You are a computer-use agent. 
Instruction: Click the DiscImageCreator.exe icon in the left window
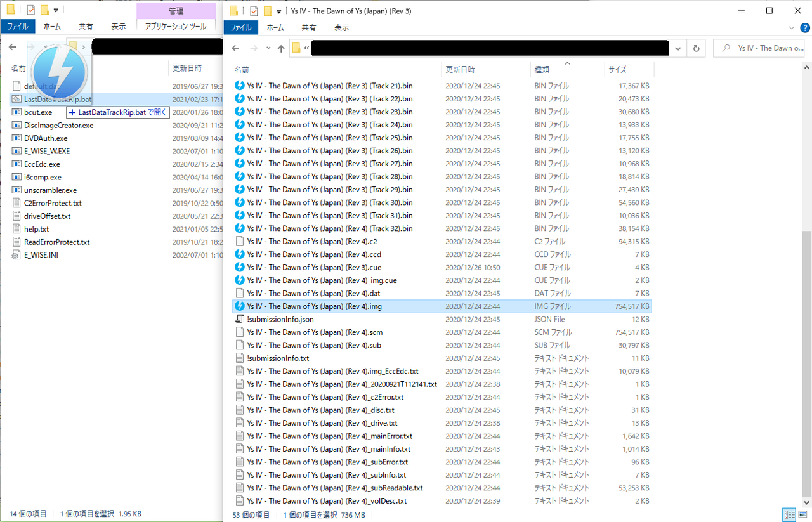pyautogui.click(x=17, y=125)
